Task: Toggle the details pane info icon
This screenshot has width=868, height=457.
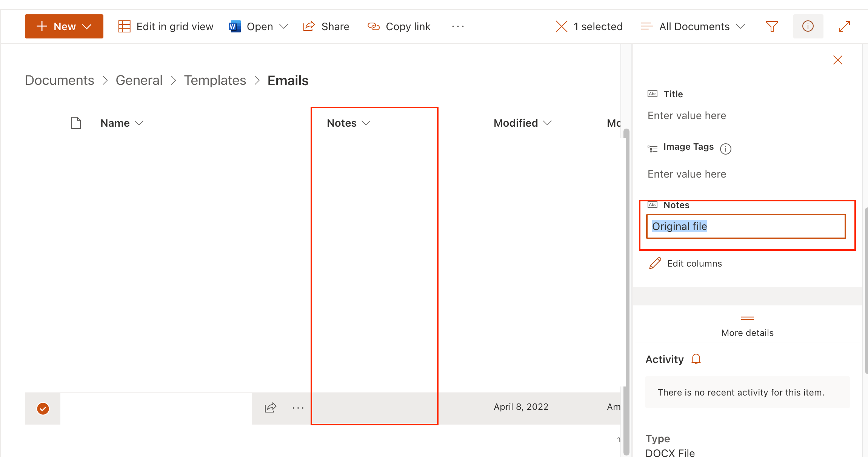Action: coord(808,26)
